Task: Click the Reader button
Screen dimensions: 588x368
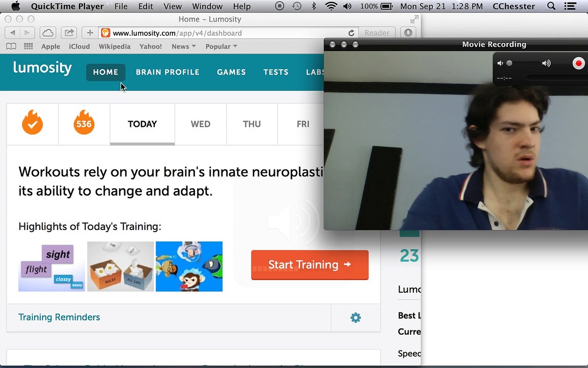Action: [x=377, y=33]
